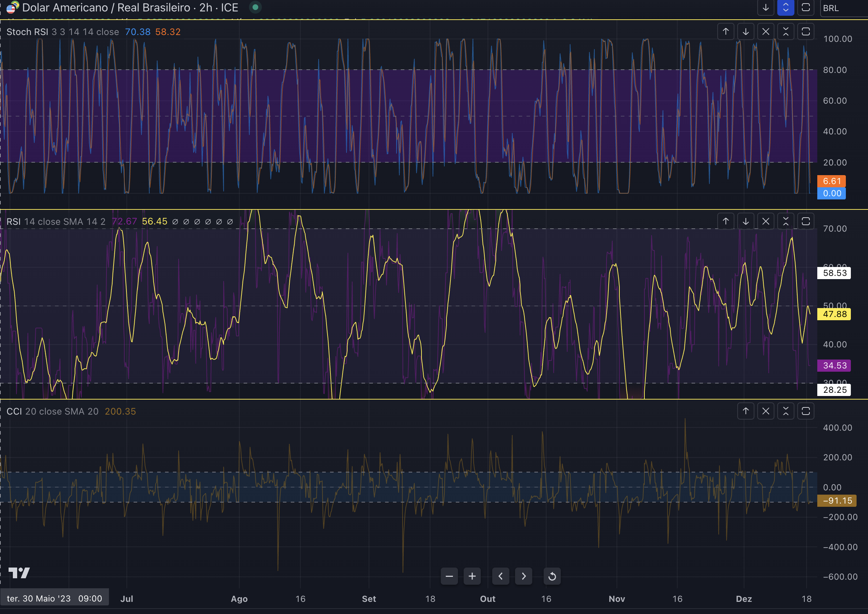Image resolution: width=868 pixels, height=614 pixels.
Task: Zoom in the chart with plus button
Action: [472, 576]
